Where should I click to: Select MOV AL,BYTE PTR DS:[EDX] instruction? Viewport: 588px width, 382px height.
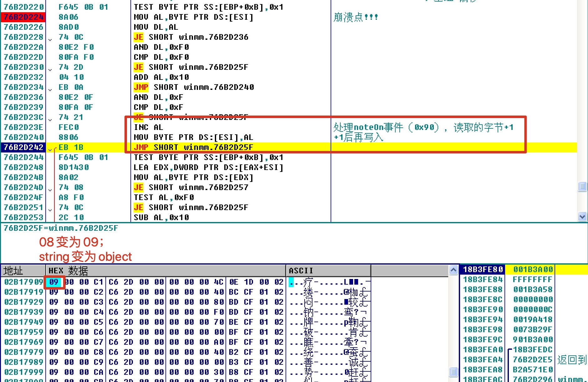tap(193, 178)
